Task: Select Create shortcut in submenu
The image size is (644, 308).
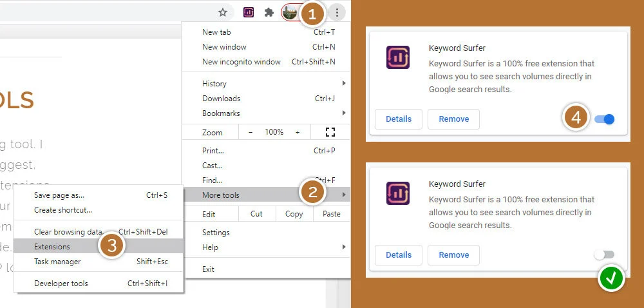Action: 99,210
